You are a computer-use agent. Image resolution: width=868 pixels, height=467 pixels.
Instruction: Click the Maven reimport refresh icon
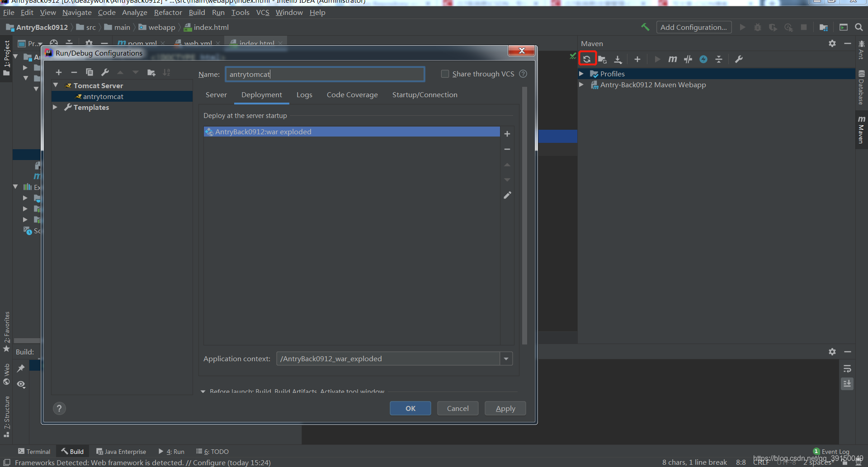[587, 59]
